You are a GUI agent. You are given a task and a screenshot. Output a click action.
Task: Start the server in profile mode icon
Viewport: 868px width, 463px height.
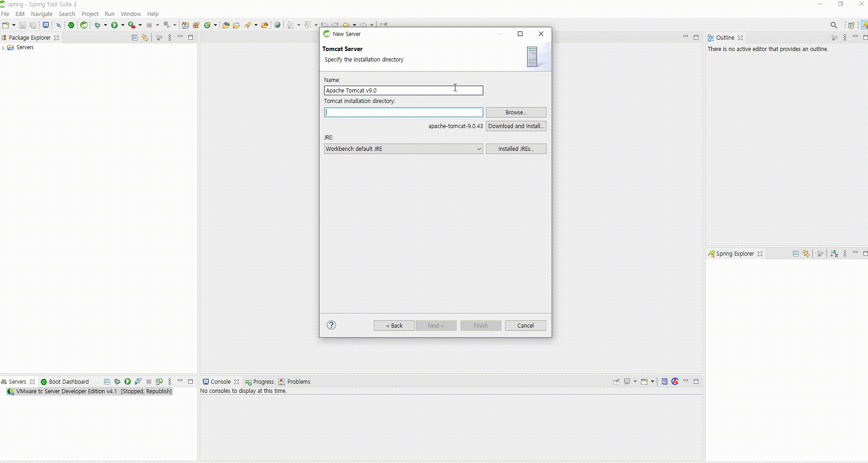138,381
